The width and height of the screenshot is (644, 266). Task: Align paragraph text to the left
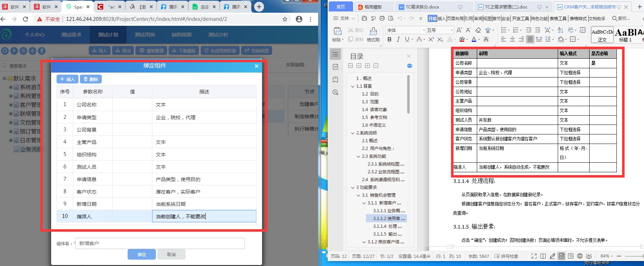point(504,39)
